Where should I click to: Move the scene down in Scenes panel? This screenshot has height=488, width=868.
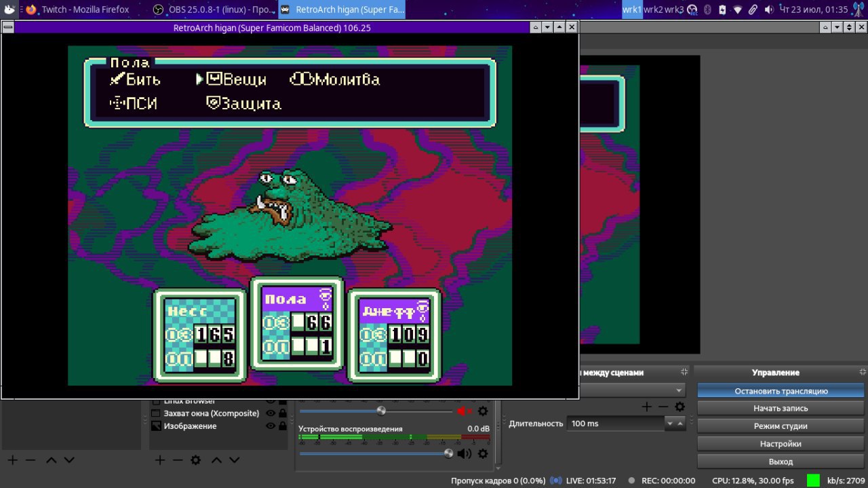[69, 459]
